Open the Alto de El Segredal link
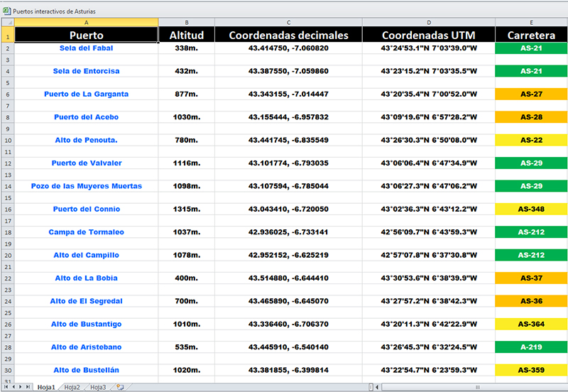Screen dimensions: 568x392 point(86,301)
